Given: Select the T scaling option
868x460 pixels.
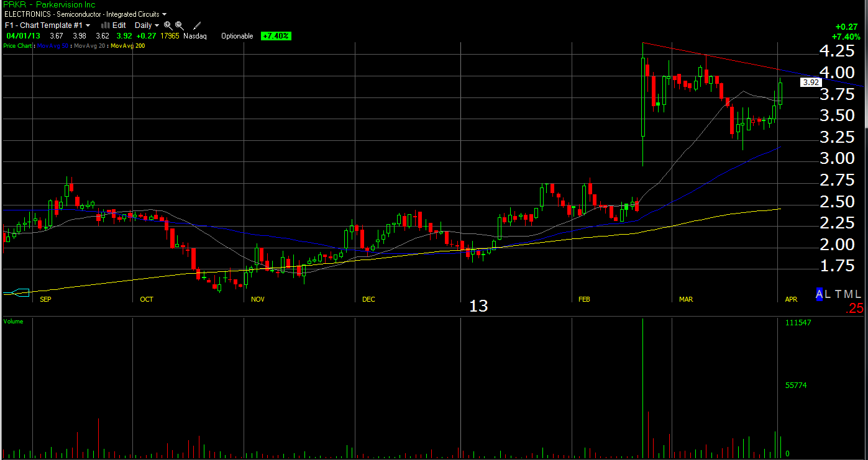Looking at the screenshot, I should [838, 294].
